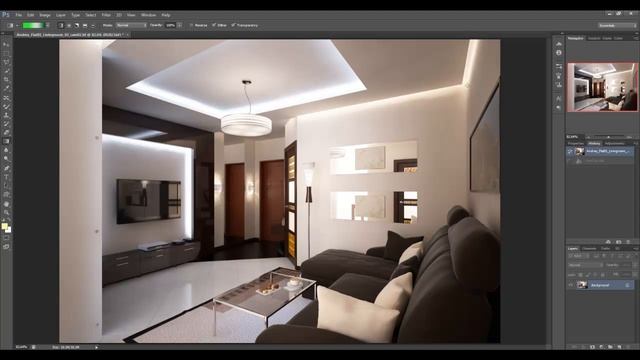Click the Navigator preview thumbnail
Viewport: 640px width, 360px height.
(x=602, y=87)
